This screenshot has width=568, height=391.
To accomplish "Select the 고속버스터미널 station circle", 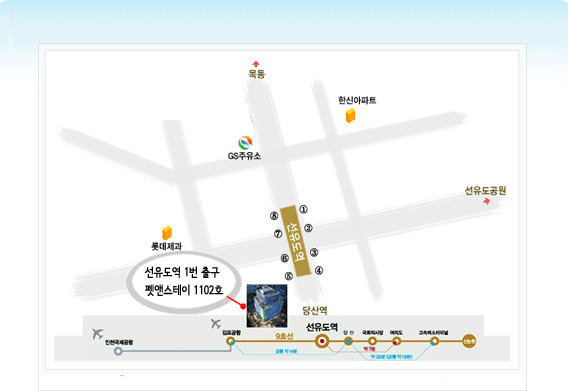I will 434,341.
